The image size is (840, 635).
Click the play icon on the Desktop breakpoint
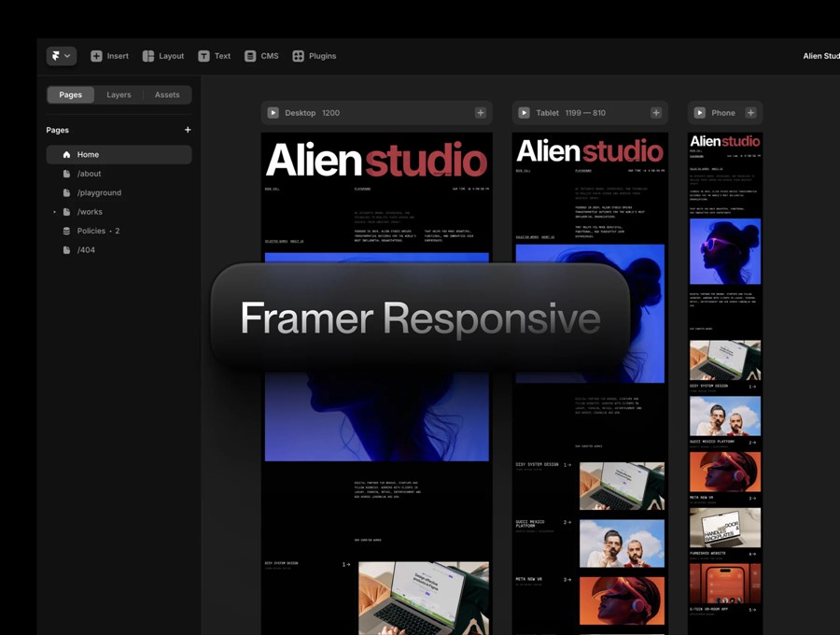click(272, 112)
